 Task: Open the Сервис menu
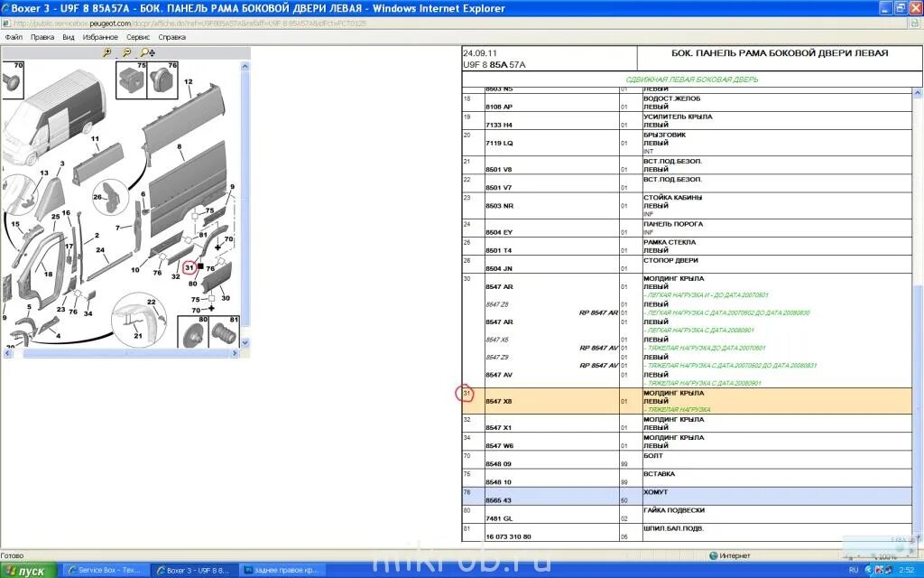(138, 37)
